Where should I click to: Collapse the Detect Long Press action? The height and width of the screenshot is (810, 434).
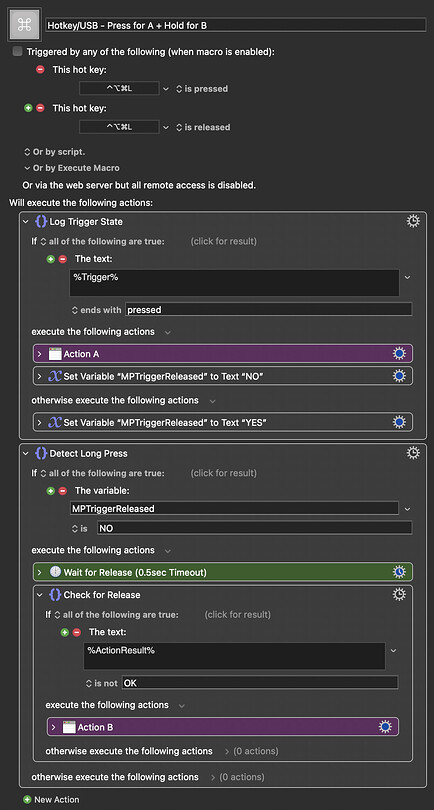point(26,453)
